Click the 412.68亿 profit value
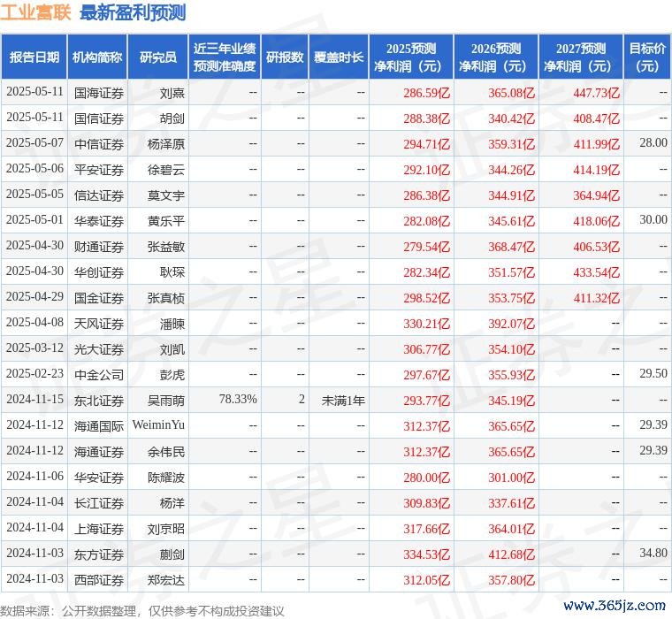The image size is (672, 619). pyautogui.click(x=512, y=554)
